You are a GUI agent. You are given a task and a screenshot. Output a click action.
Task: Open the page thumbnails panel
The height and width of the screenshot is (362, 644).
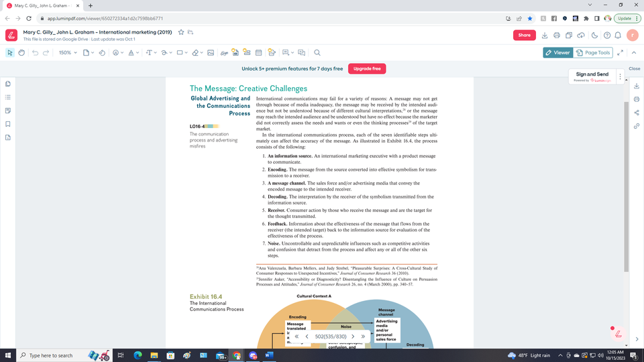tap(8, 84)
